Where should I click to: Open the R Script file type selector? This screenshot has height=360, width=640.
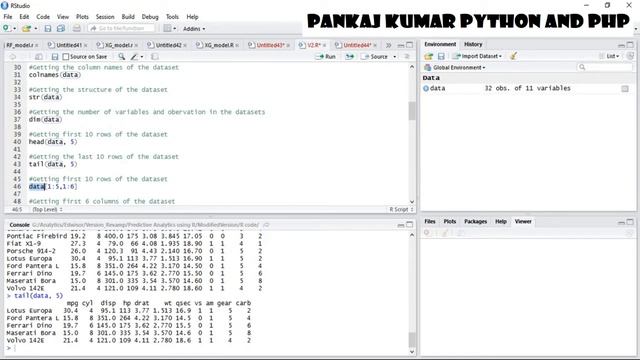(401, 209)
